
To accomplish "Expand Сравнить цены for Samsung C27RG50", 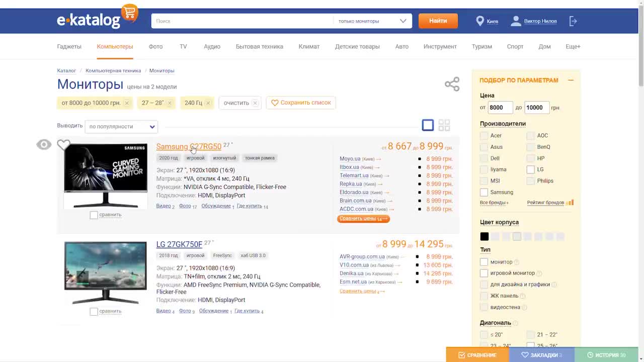I will 363,219.
